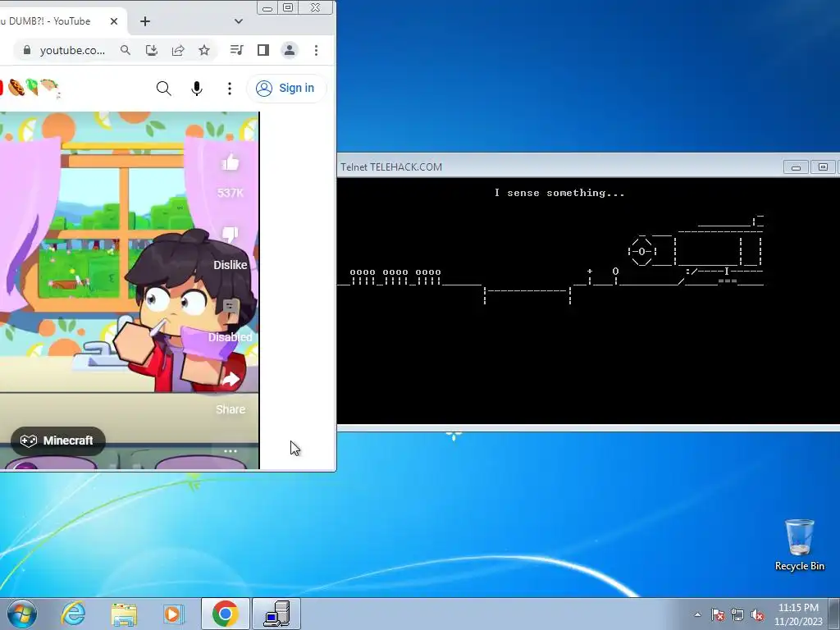Bookmark this page with the star
Image resolution: width=840 pixels, height=630 pixels.
click(204, 50)
